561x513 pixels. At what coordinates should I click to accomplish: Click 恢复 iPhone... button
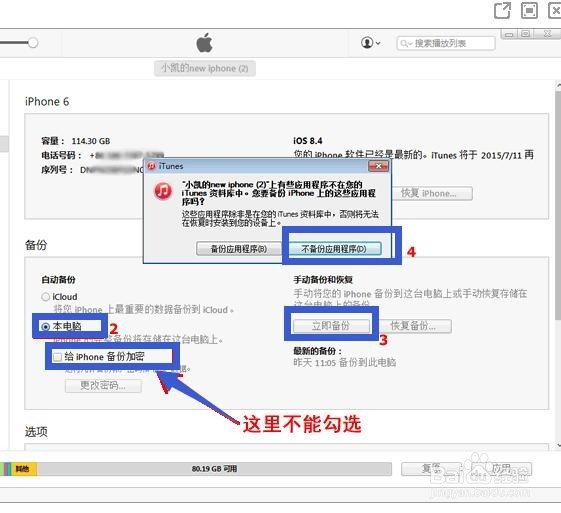point(432,193)
